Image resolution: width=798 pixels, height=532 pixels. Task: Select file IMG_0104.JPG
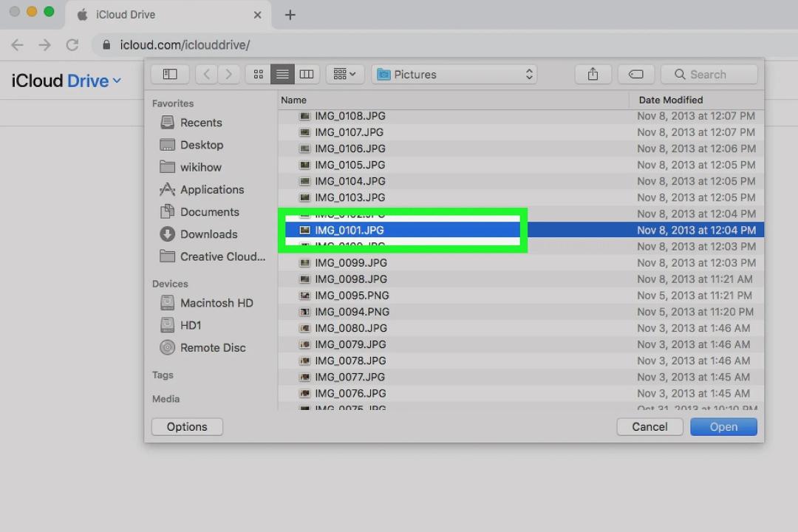tap(521, 181)
